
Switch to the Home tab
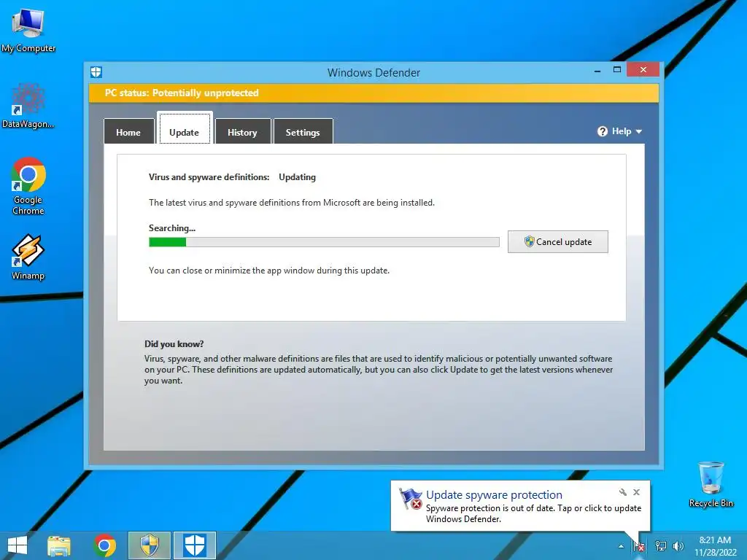coord(128,132)
